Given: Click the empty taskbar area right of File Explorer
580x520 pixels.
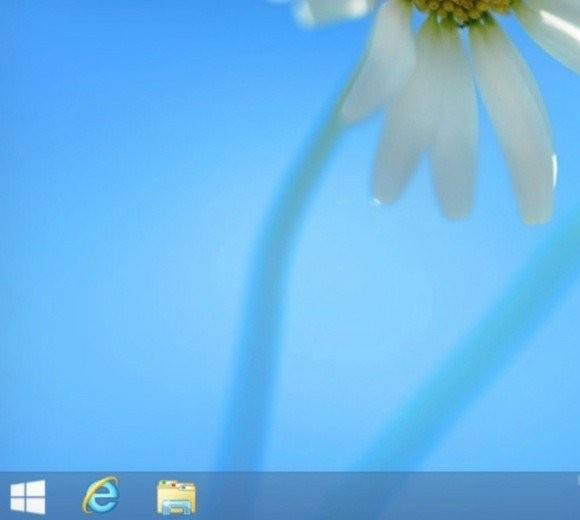Looking at the screenshot, I should tap(388, 496).
